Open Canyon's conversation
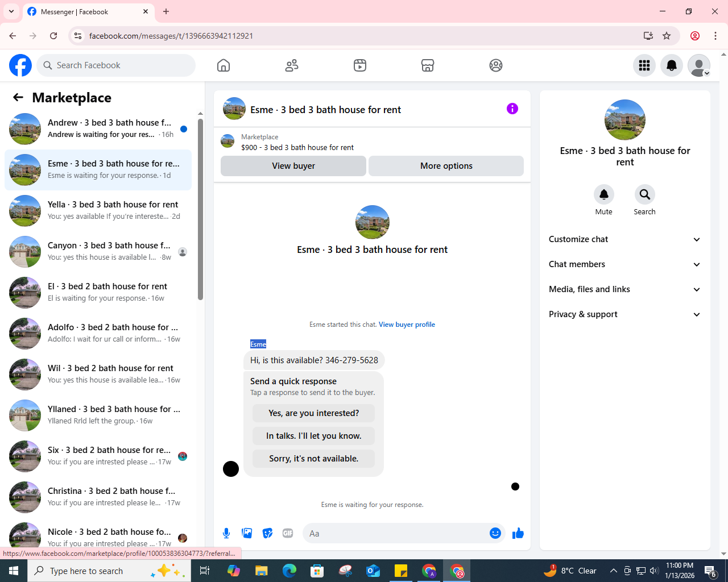Viewport: 728px width, 582px height. [98, 252]
